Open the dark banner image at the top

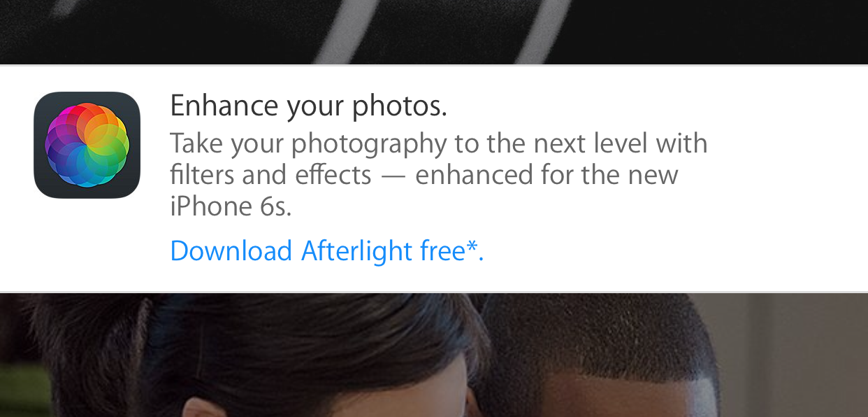coord(434,31)
